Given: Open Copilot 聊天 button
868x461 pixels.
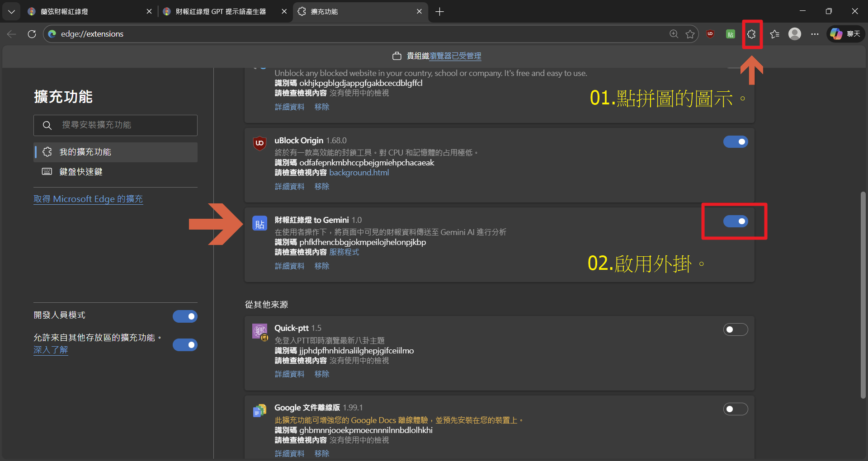Looking at the screenshot, I should [x=846, y=34].
